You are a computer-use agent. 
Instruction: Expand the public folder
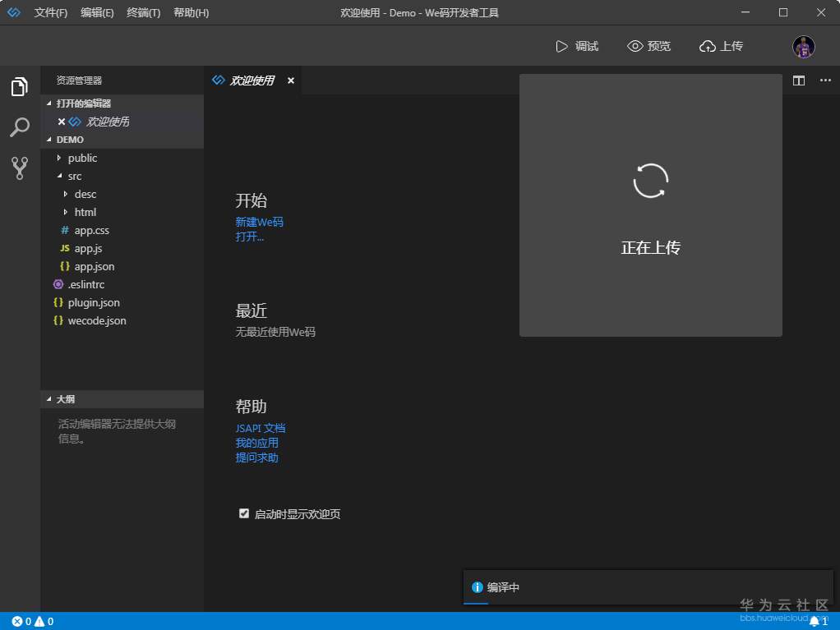point(59,158)
